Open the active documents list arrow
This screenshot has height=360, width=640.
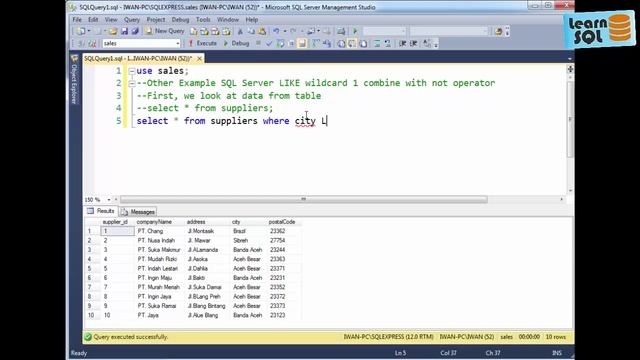pos(569,59)
